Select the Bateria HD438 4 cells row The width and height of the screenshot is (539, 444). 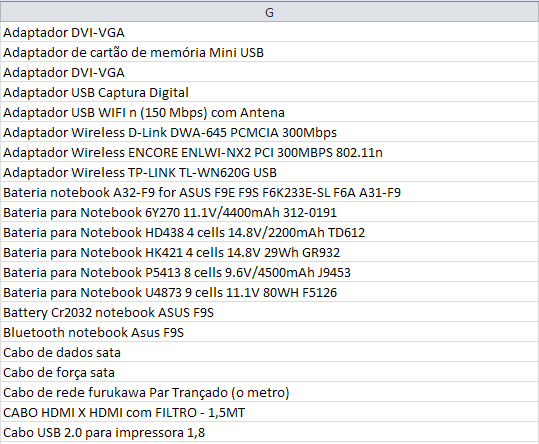(270, 232)
